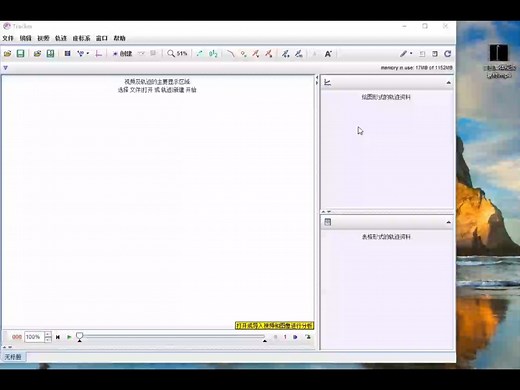520x390 pixels.
Task: Toggle the coordinate axes icon
Action: 99,54
